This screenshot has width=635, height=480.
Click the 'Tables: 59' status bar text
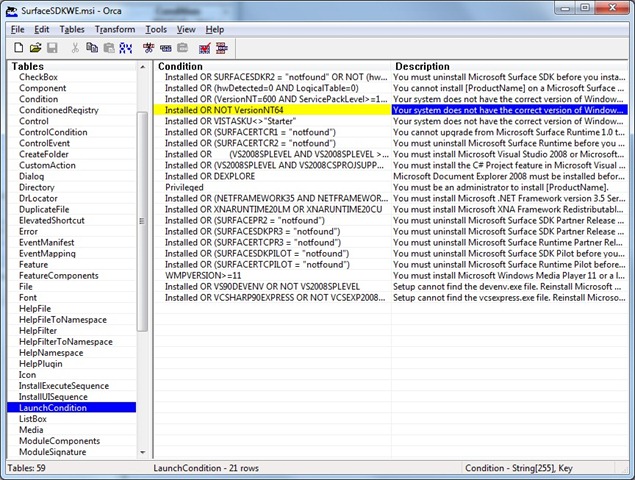coord(26,468)
